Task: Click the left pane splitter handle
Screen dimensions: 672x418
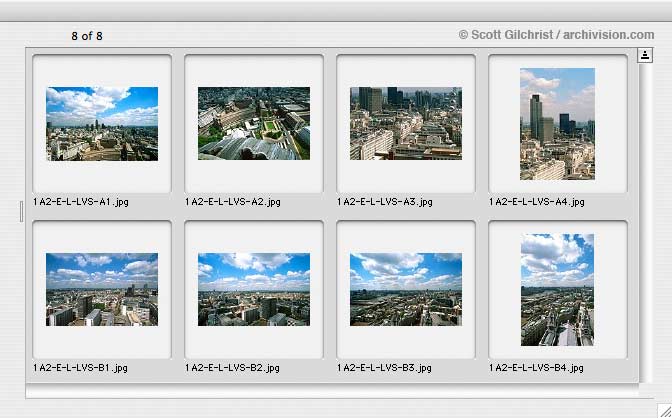Action: (x=21, y=212)
